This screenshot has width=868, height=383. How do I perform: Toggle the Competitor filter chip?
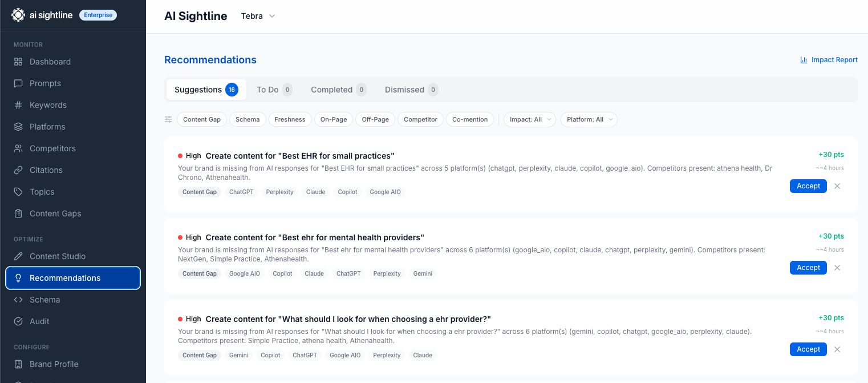pyautogui.click(x=420, y=119)
